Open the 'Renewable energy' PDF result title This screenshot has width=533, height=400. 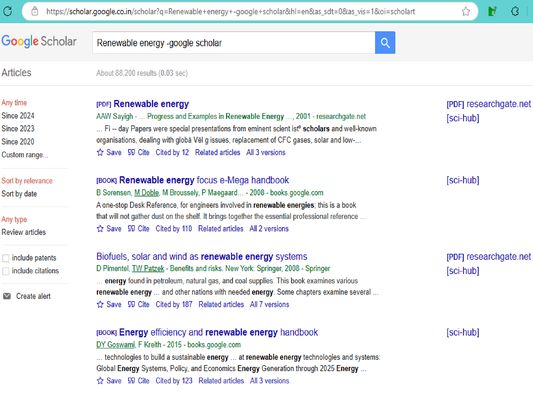(151, 104)
